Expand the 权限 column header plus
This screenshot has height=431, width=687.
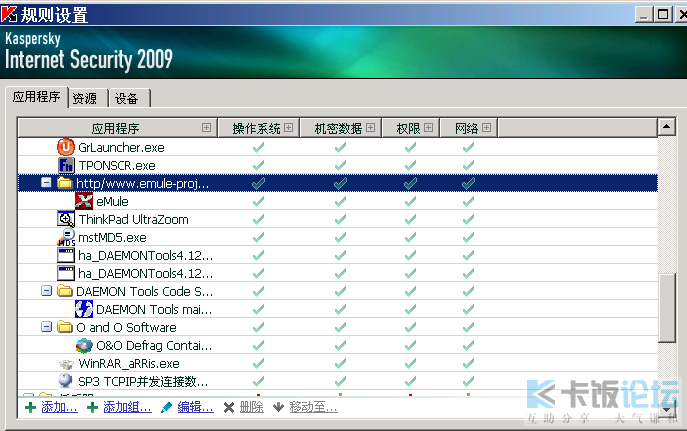pos(428,127)
